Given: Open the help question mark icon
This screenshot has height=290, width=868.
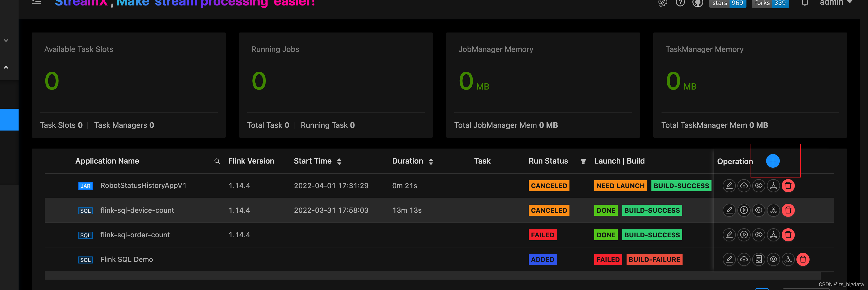Looking at the screenshot, I should [680, 3].
